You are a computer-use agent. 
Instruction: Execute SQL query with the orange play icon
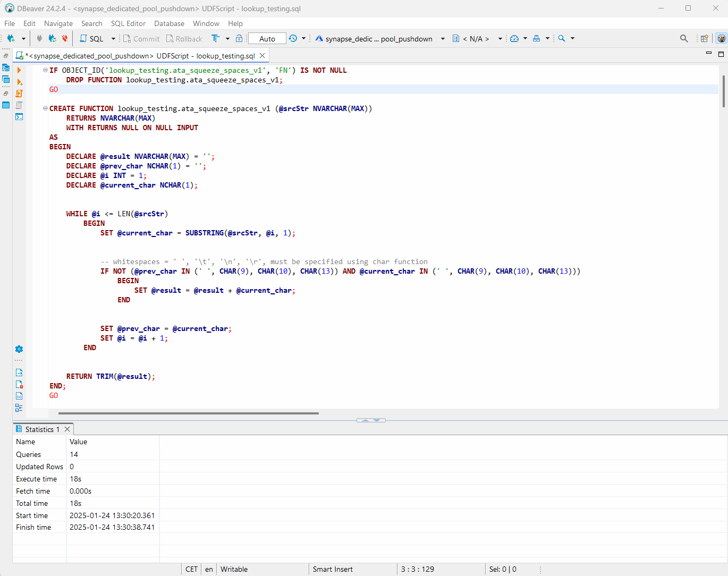19,70
